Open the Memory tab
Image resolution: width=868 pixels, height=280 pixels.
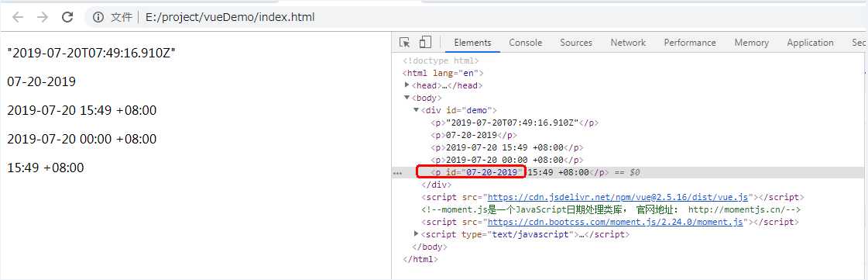(751, 43)
